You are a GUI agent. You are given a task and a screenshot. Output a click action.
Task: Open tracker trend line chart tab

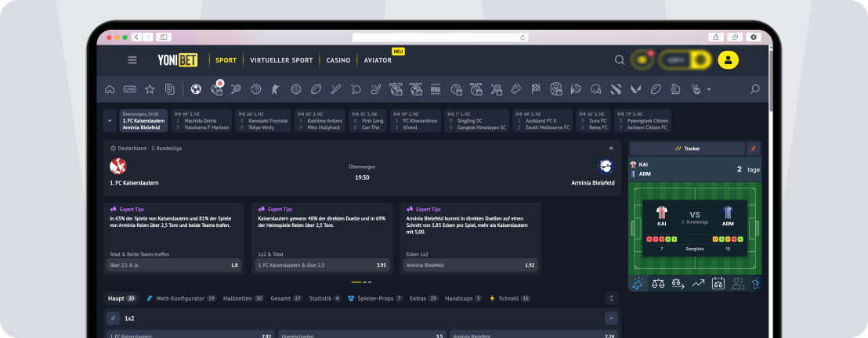point(698,283)
